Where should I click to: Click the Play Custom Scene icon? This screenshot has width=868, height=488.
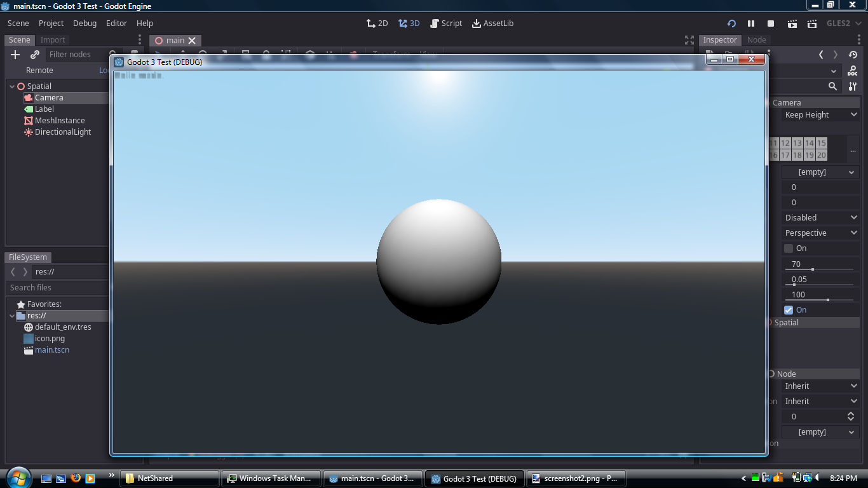coord(811,24)
